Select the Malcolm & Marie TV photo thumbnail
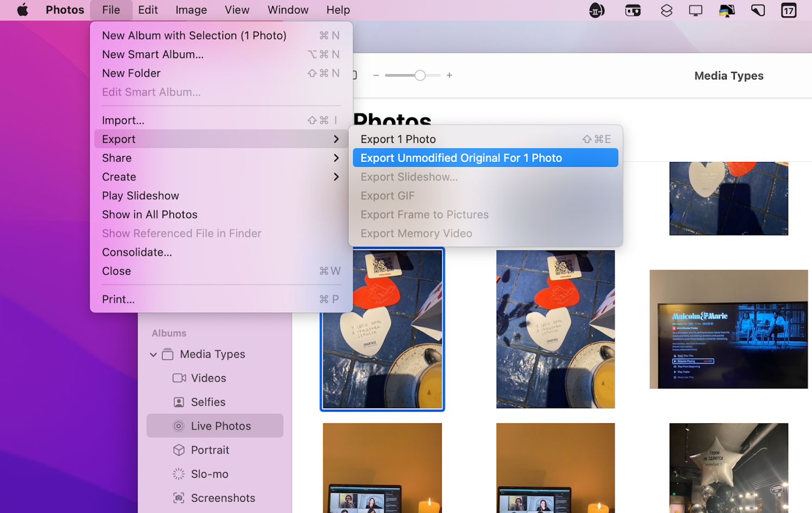 tap(728, 329)
